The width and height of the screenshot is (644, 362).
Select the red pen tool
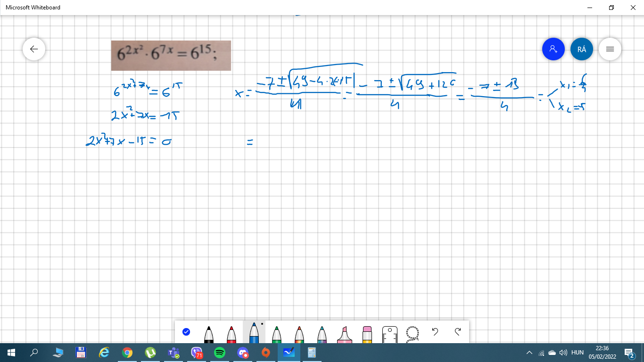[x=231, y=334]
